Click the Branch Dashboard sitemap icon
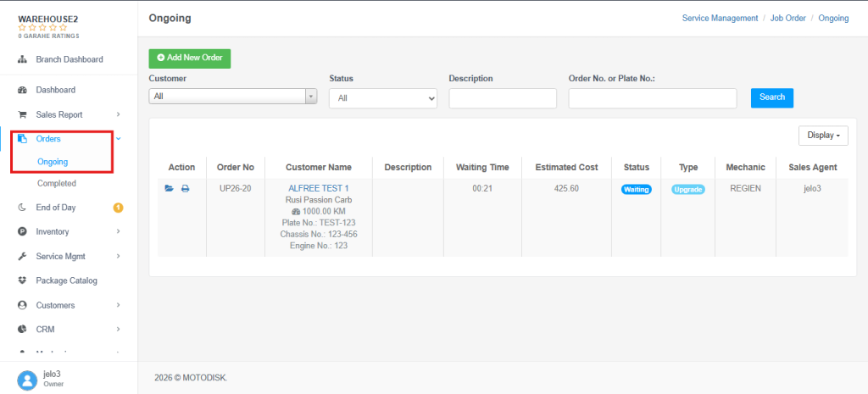 (x=23, y=59)
